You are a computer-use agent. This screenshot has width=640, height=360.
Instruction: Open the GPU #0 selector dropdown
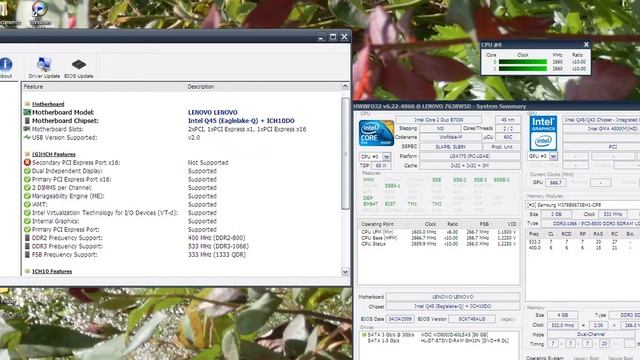553,156
